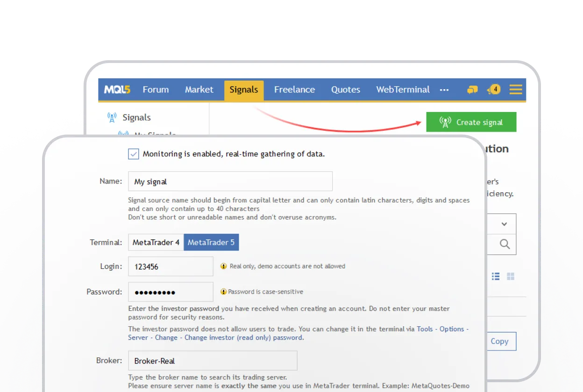Expand the dropdown chevron above search

[504, 224]
